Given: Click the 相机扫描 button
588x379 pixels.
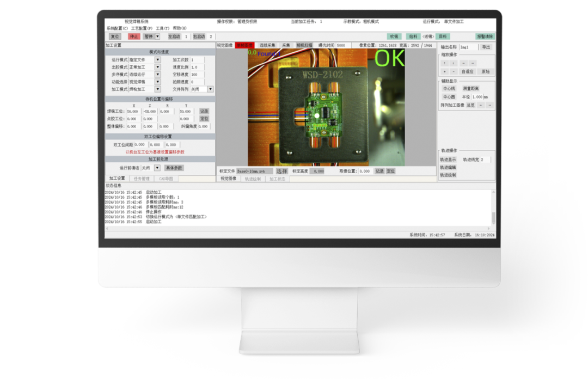Looking at the screenshot, I should pos(304,45).
